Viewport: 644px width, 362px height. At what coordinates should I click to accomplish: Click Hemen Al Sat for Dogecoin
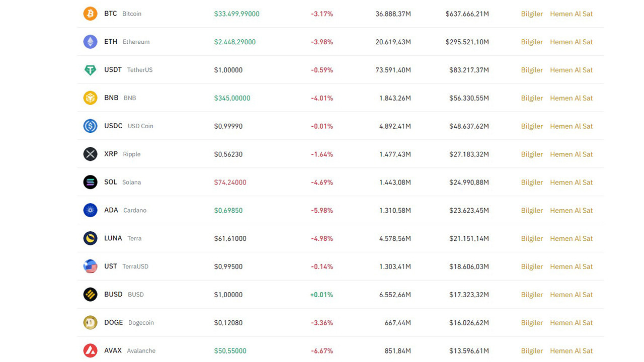pyautogui.click(x=571, y=323)
